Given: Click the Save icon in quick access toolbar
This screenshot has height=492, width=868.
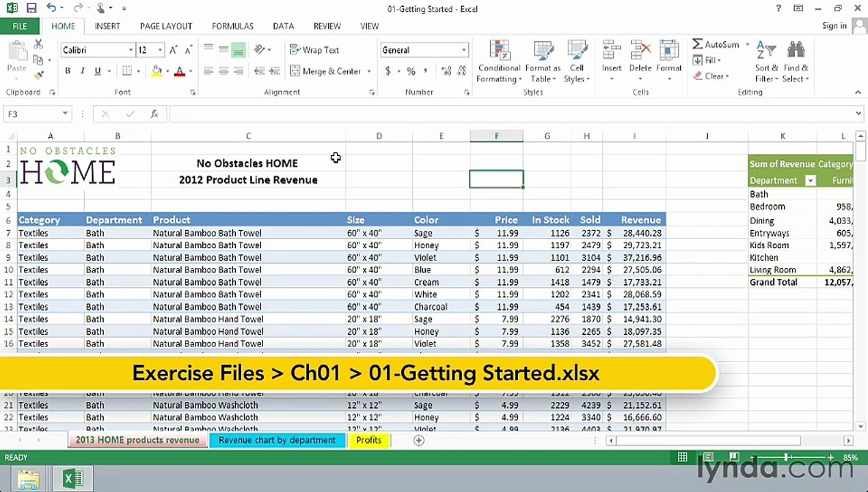Looking at the screenshot, I should (31, 8).
